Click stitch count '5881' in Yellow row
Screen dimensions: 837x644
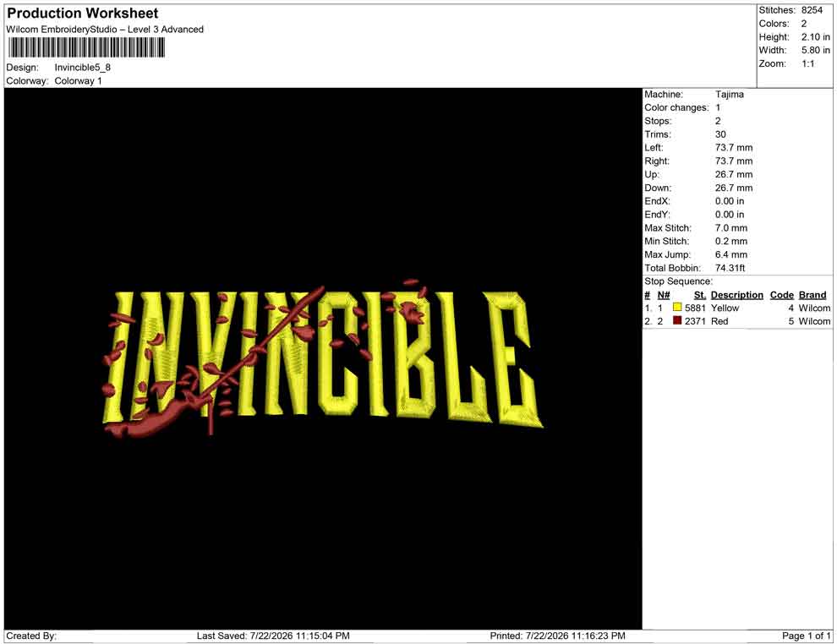(x=695, y=308)
